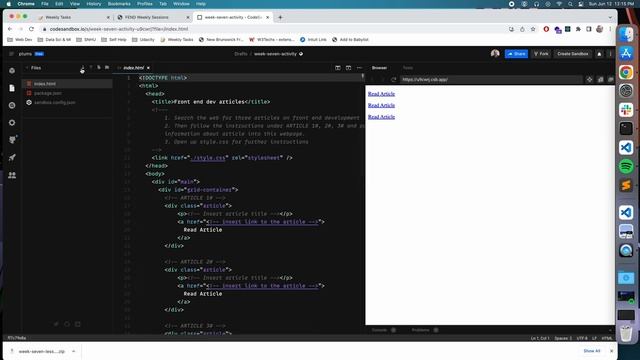Close the downloads bar
Viewport: 640px width, 360px height.
click(x=611, y=351)
